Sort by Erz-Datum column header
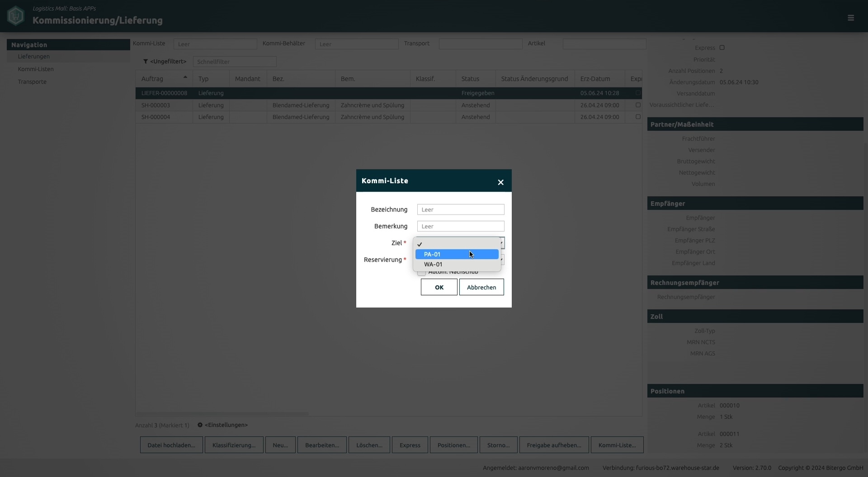Screen dimensions: 868x477 pyautogui.click(x=599, y=79)
